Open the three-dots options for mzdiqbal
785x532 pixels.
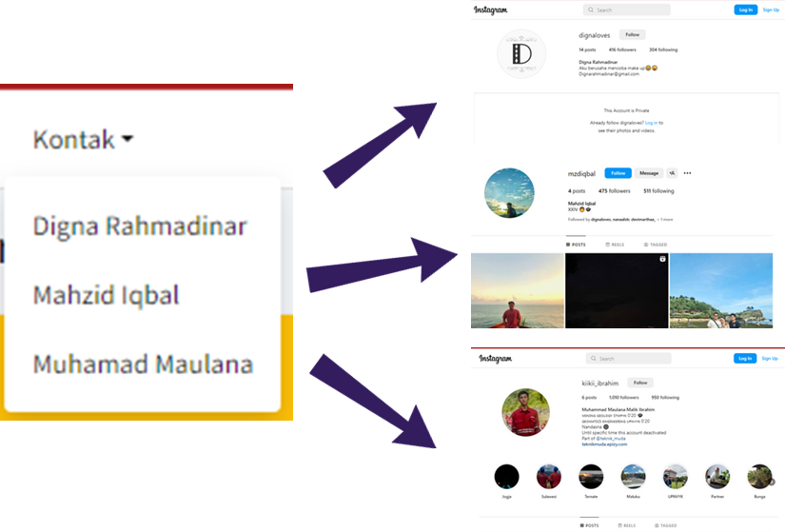687,173
